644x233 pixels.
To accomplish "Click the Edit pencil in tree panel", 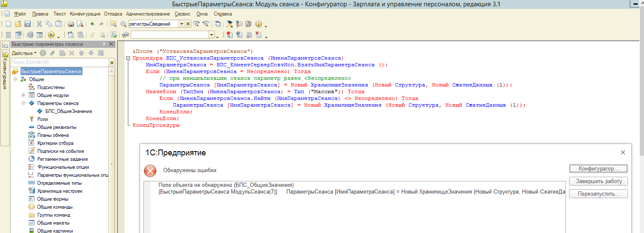I will [52, 53].
